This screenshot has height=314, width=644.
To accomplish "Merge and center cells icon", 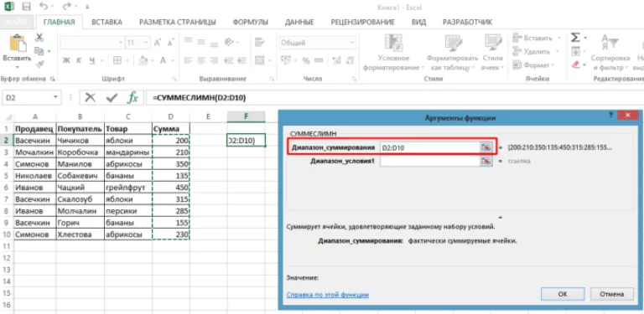I will coord(259,60).
